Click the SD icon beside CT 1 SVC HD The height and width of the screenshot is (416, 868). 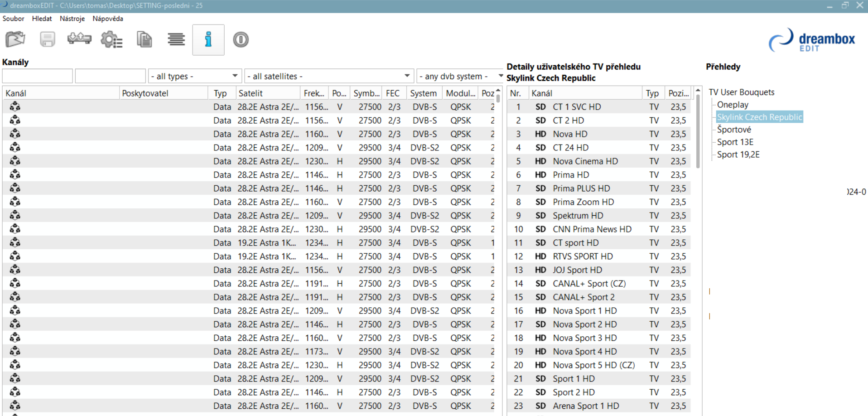(540, 107)
